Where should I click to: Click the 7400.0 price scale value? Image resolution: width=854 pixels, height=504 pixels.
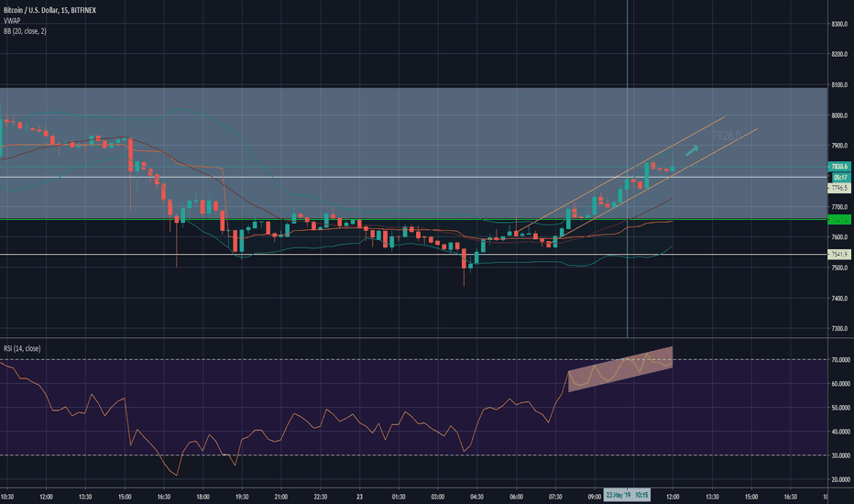[840, 298]
